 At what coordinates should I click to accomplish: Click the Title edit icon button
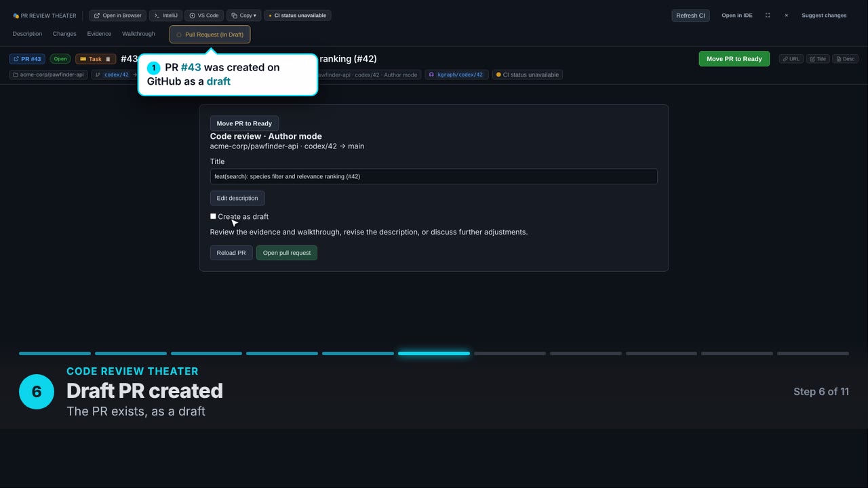(818, 59)
